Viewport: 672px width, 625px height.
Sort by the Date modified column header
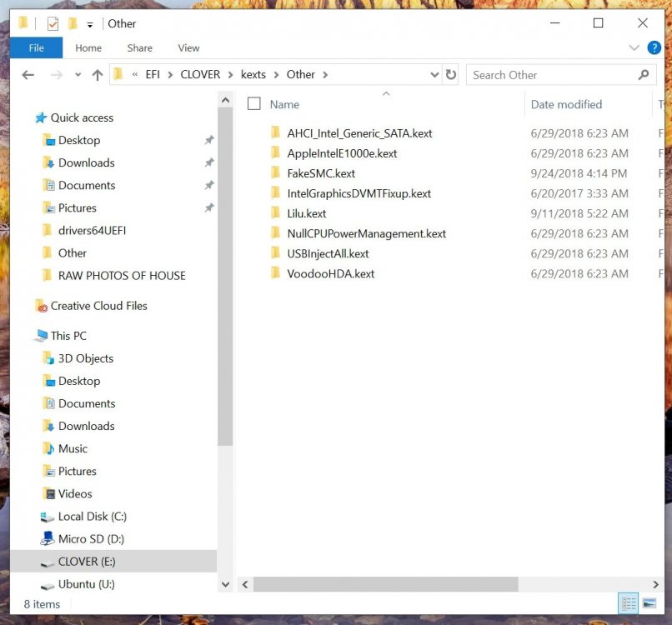(x=566, y=104)
